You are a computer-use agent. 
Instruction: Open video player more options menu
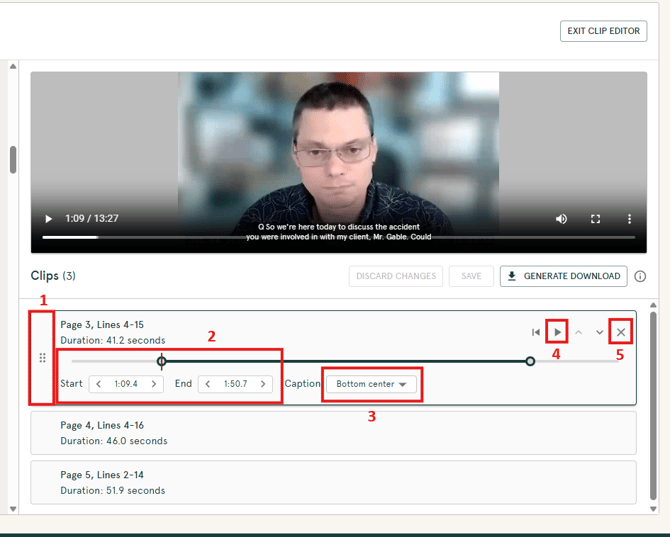pos(629,219)
